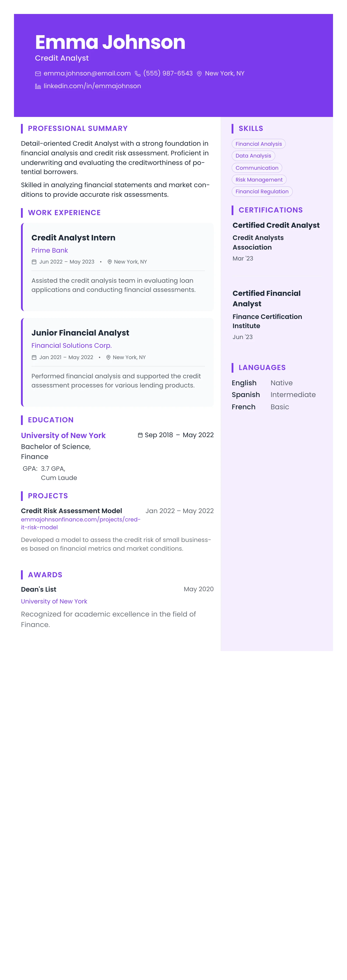Image resolution: width=347 pixels, height=980 pixels.
Task: Click the LinkedIn icon in header
Action: pos(38,86)
